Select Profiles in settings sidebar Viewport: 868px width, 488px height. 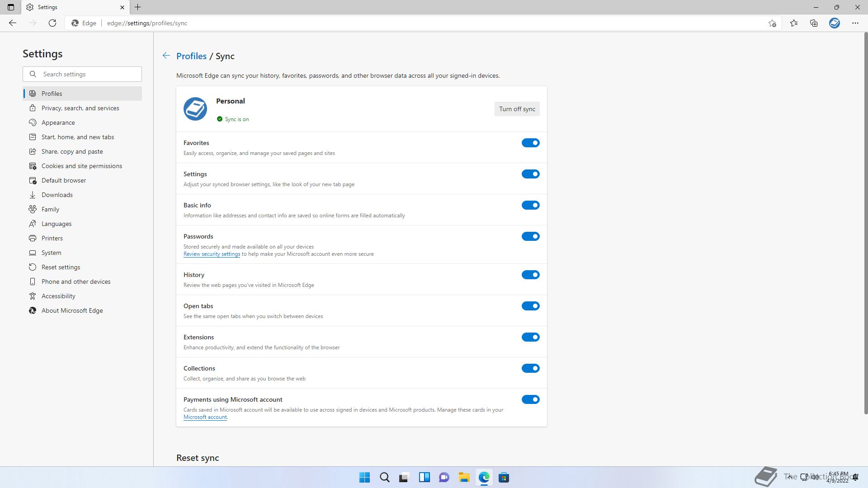(82, 94)
